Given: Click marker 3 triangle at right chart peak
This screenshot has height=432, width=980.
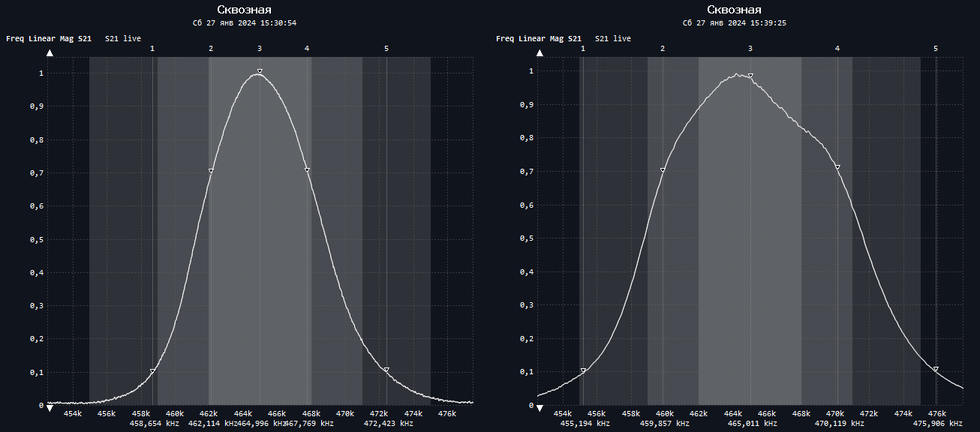Looking at the screenshot, I should 750,75.
